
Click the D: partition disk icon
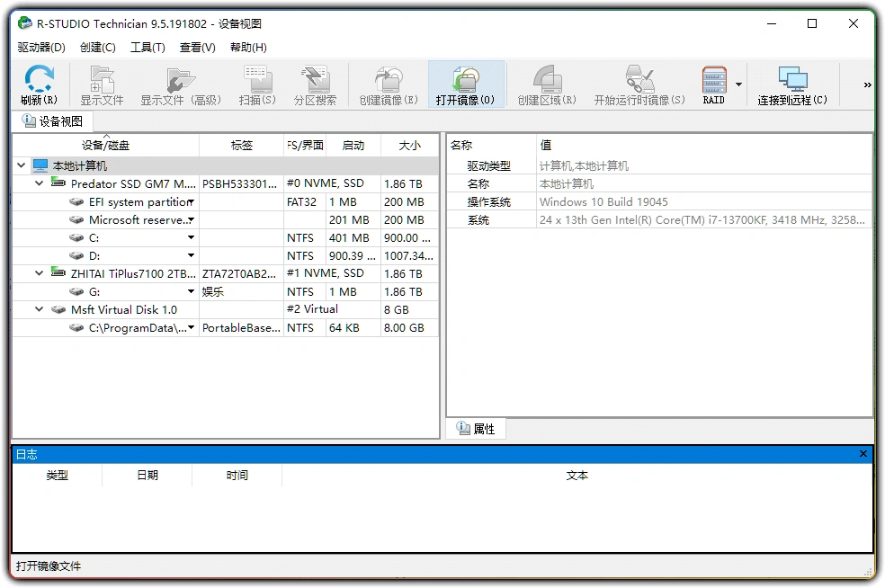pyautogui.click(x=76, y=255)
